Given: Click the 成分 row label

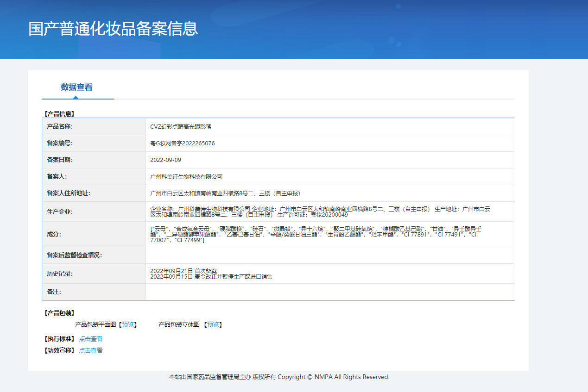Looking at the screenshot, I should 54,235.
